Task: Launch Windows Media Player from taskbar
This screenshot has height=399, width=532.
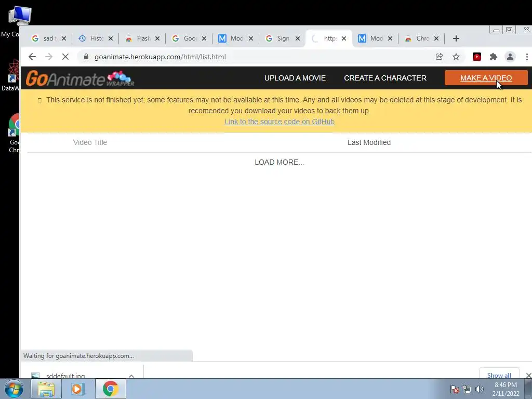Action: coord(78,389)
